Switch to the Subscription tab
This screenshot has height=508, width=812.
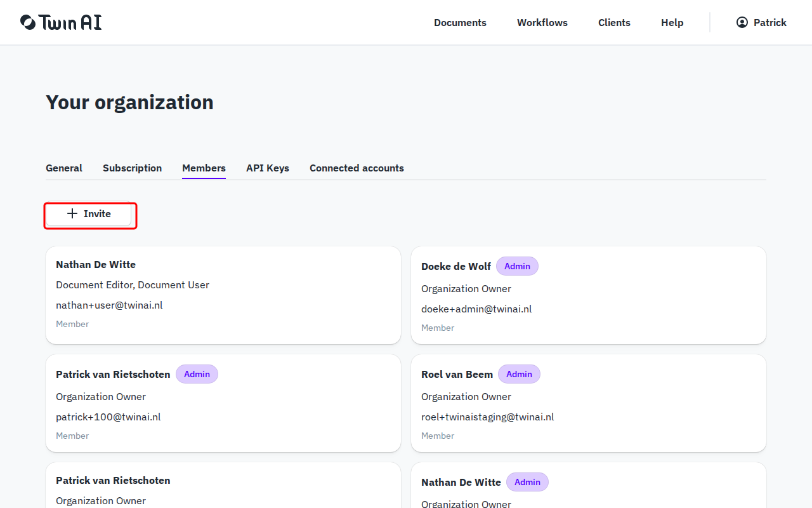pos(132,168)
